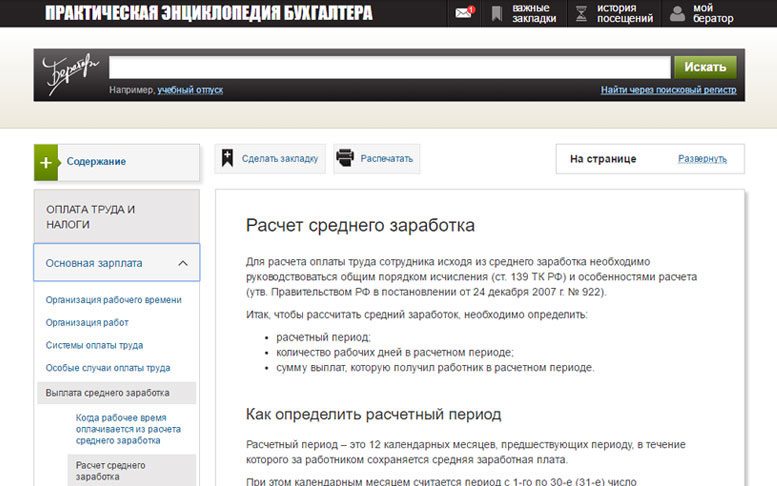
Task: Click the bookmark icon beside Сделать закладку
Action: (x=228, y=158)
